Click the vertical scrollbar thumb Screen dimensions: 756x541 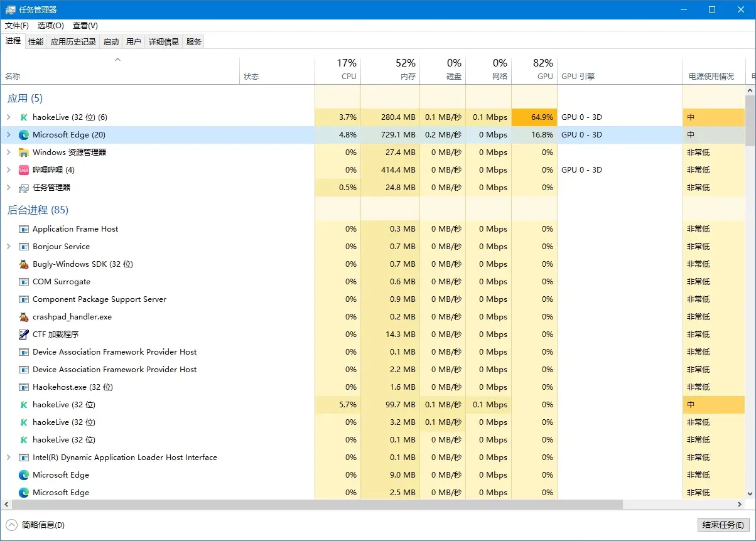(x=750, y=121)
